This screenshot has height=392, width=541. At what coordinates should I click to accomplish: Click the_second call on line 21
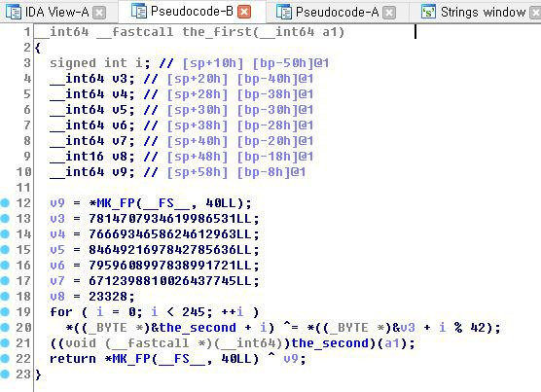[330, 343]
